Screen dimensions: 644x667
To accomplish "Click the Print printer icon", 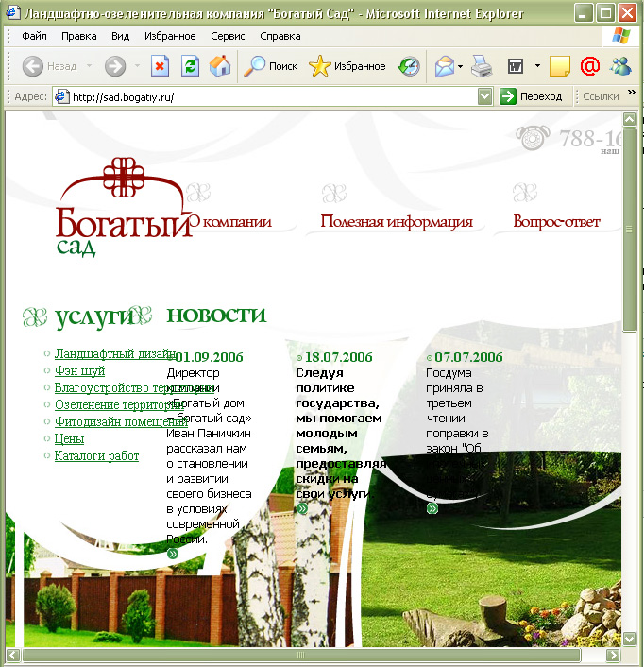I will pyautogui.click(x=482, y=66).
